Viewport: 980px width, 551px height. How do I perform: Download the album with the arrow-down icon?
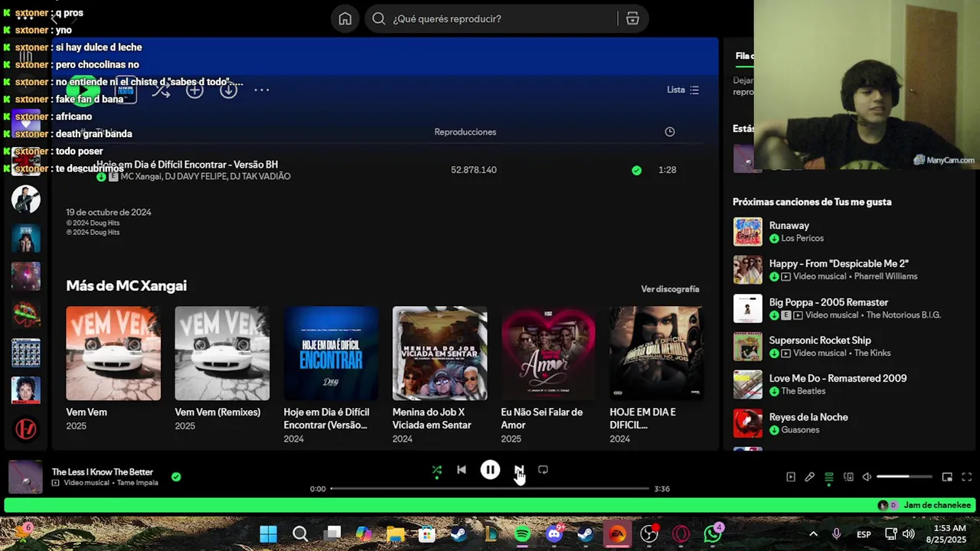point(228,90)
